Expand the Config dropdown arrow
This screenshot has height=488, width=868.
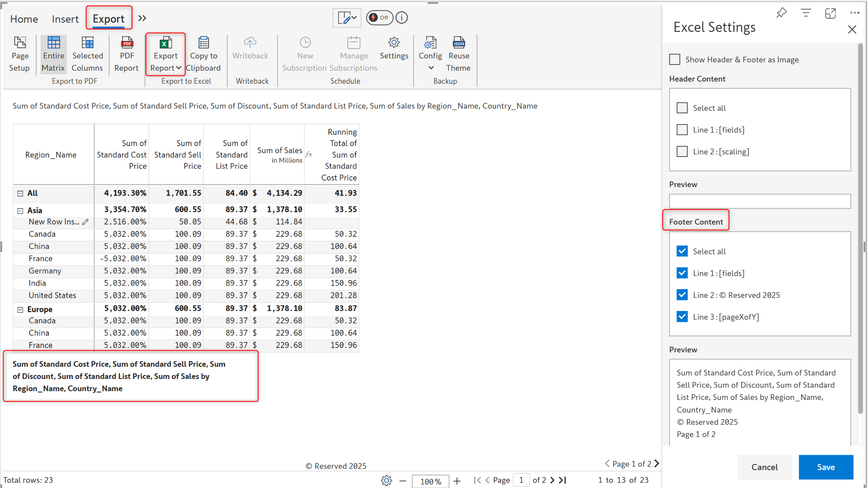[x=431, y=68]
